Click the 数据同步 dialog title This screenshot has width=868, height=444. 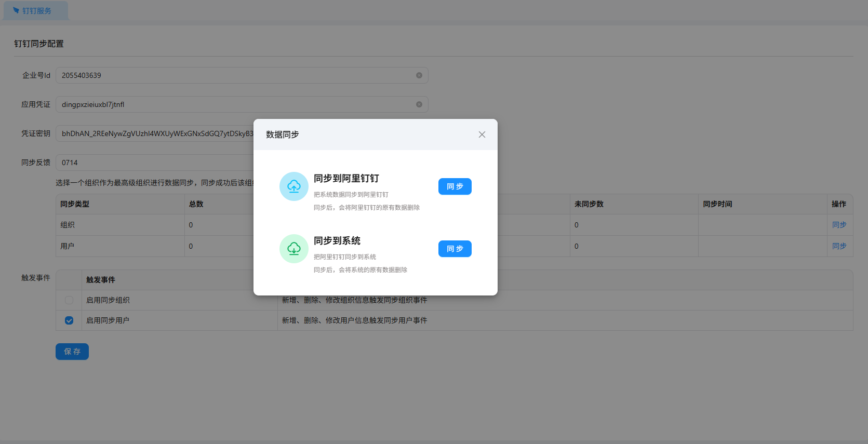click(x=283, y=134)
